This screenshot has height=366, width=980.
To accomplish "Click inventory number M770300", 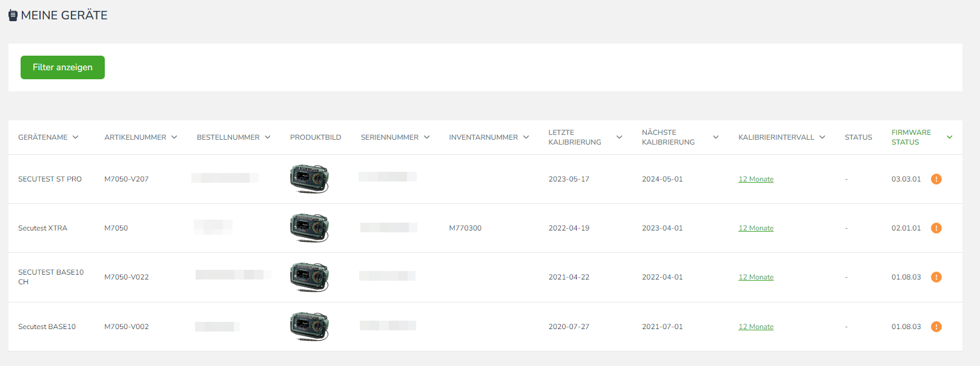I will tap(465, 228).
